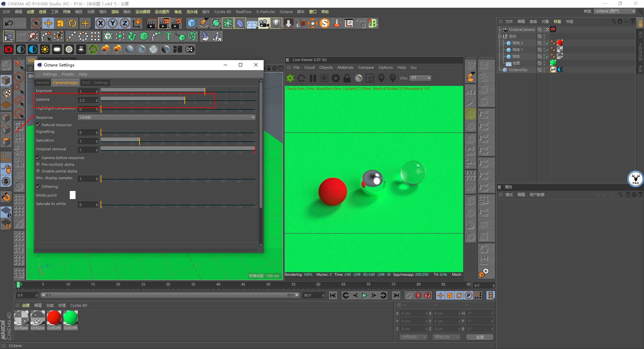
Task: Switch to the Kernels tab in Octane Settings
Action: (x=42, y=83)
